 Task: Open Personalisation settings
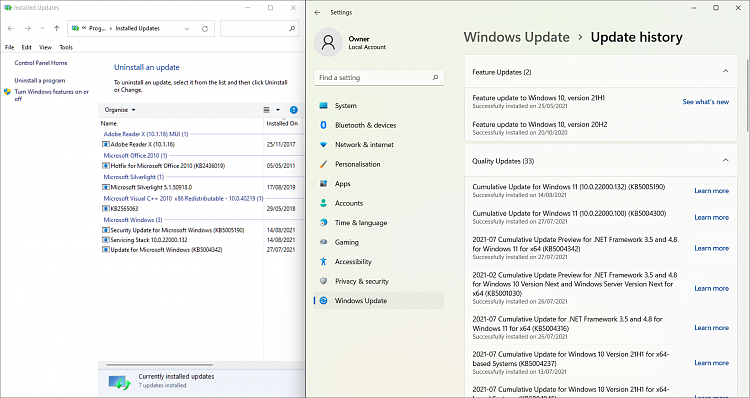click(379, 164)
